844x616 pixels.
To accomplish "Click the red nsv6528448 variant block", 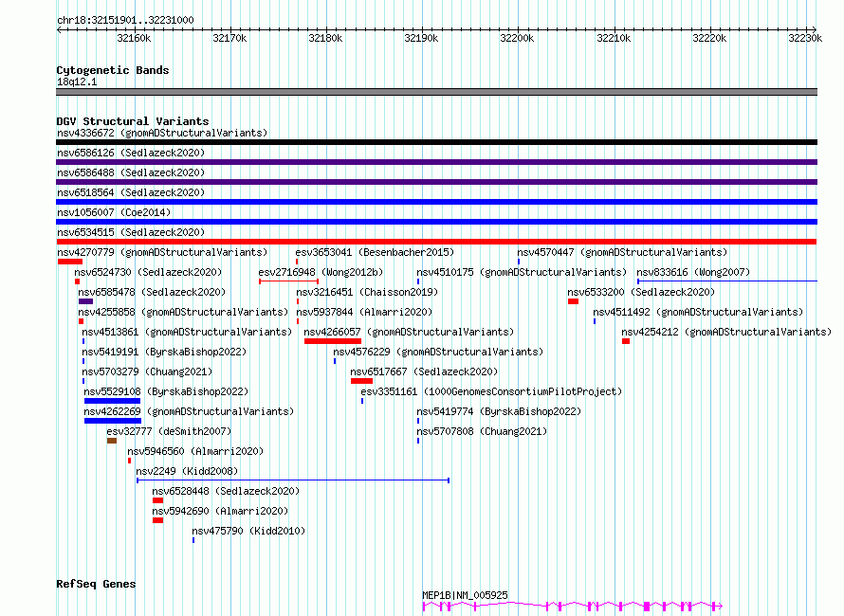I will pos(157,500).
